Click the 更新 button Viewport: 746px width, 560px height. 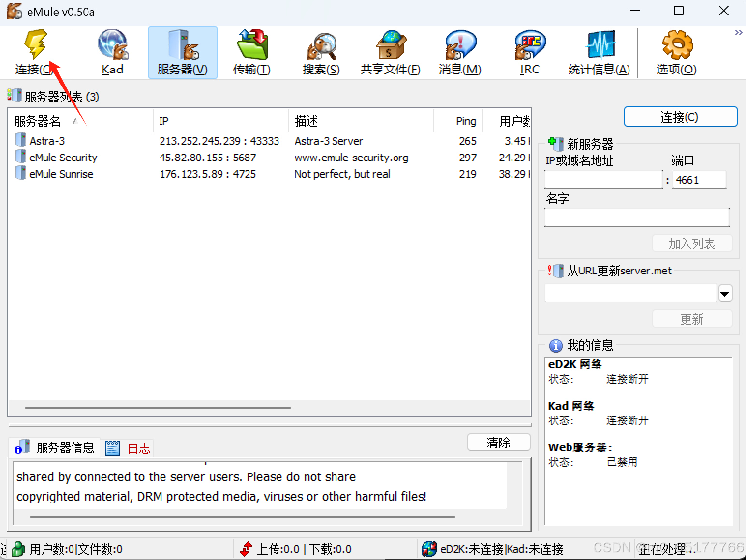692,319
